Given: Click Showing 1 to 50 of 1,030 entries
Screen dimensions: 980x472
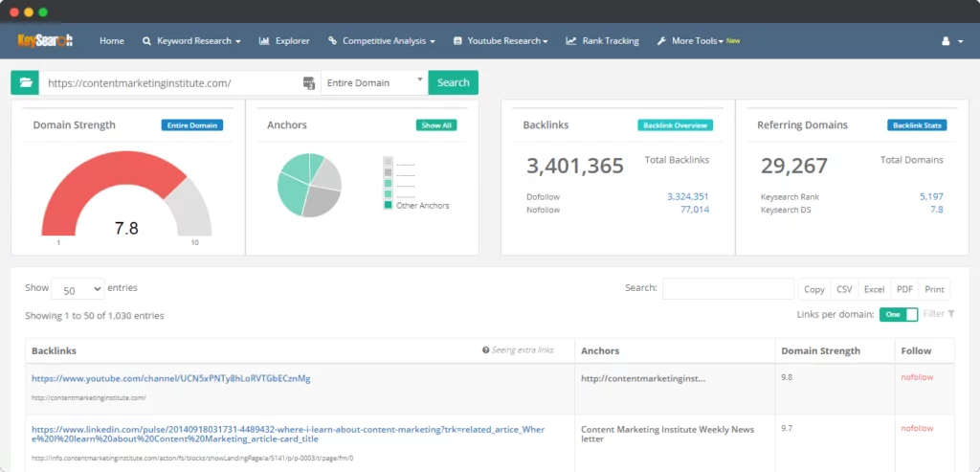Looking at the screenshot, I should tap(95, 316).
